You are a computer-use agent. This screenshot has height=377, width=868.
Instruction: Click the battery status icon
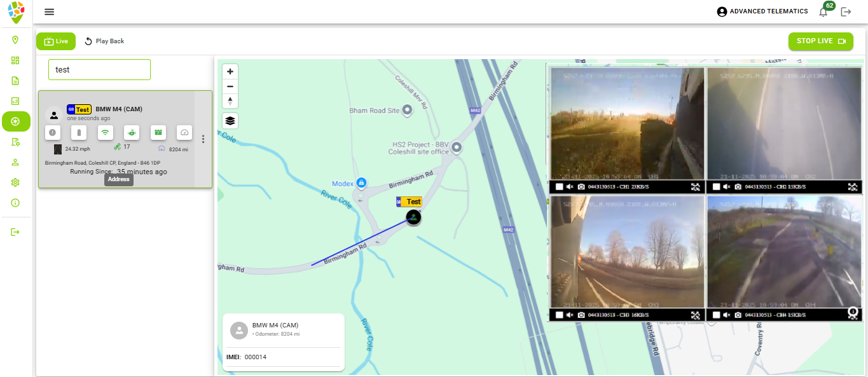tap(79, 132)
